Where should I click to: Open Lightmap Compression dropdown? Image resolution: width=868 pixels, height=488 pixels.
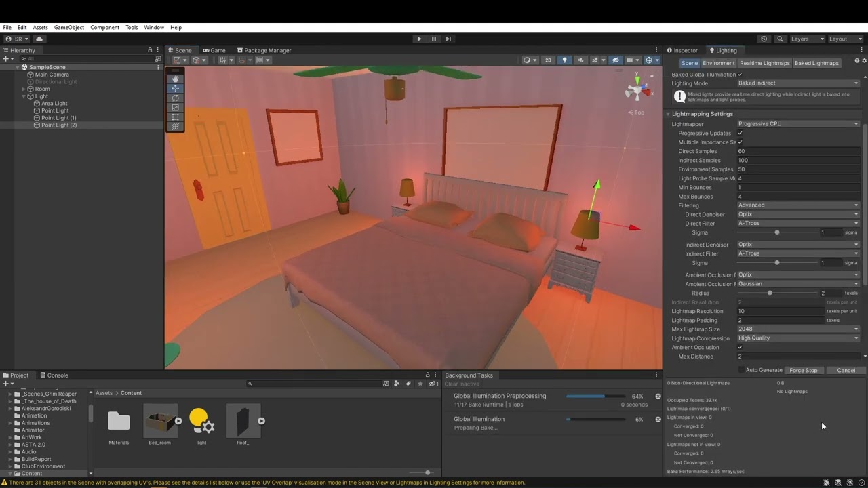coord(798,338)
